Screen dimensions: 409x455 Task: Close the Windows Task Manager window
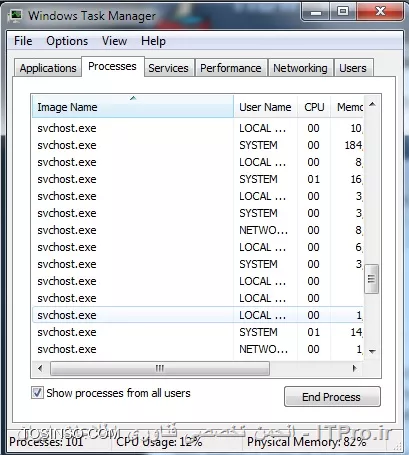(380, 12)
